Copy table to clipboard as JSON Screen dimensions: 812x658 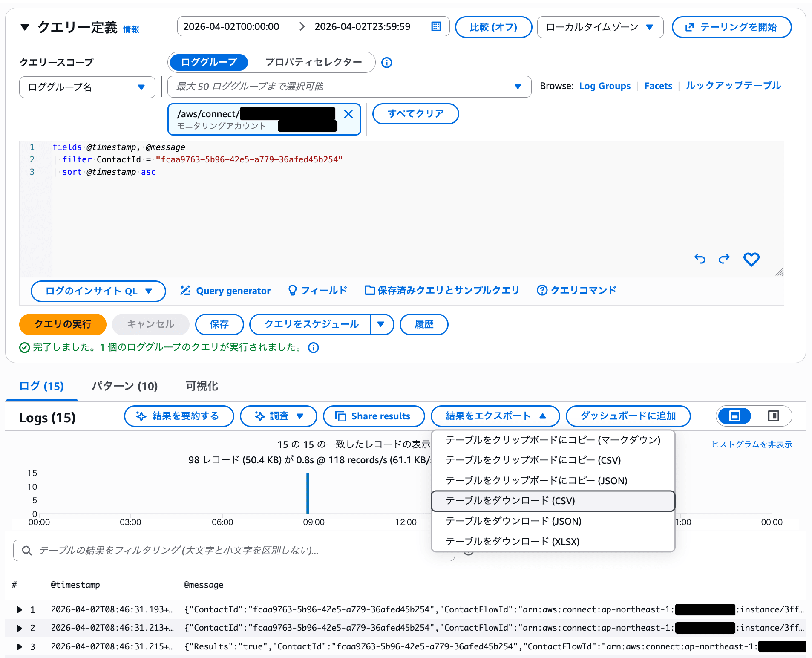coord(553,481)
